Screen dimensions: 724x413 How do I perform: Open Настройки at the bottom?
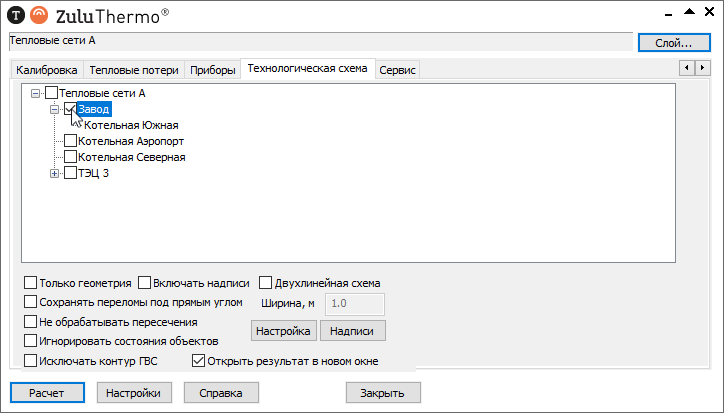(134, 393)
